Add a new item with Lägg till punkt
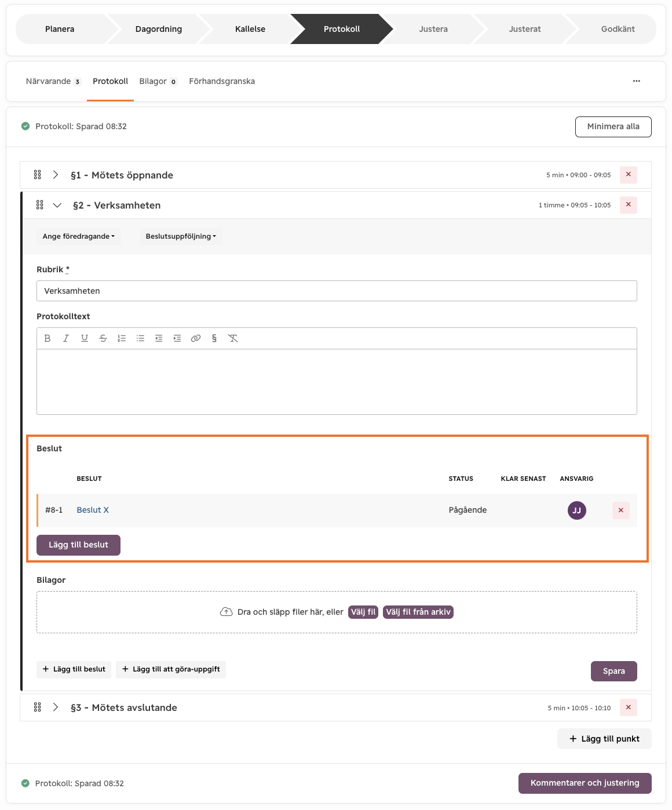 pos(604,739)
